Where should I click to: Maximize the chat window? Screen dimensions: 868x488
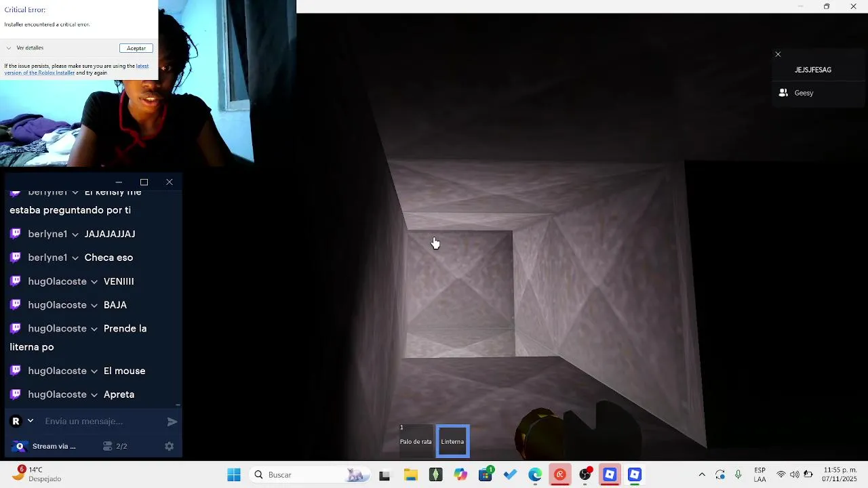pyautogui.click(x=144, y=182)
